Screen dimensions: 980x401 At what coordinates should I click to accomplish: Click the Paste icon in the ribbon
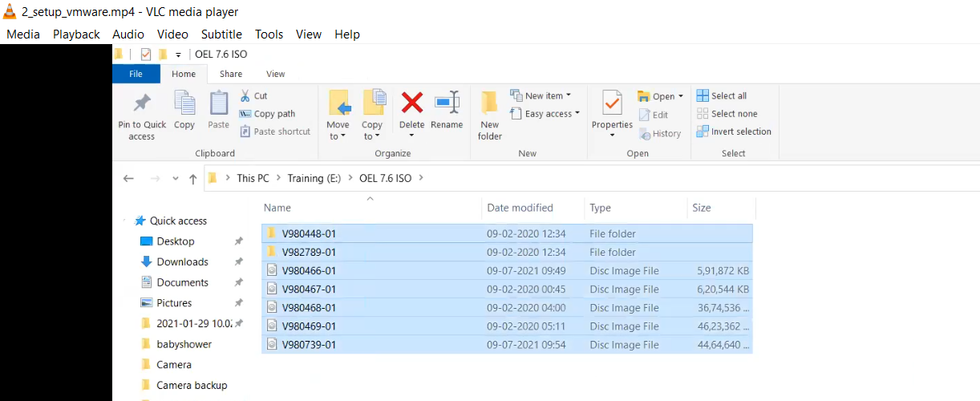tap(219, 103)
